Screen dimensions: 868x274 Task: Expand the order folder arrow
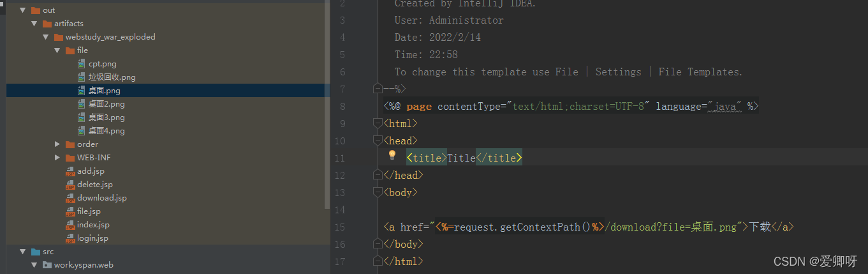click(x=57, y=144)
